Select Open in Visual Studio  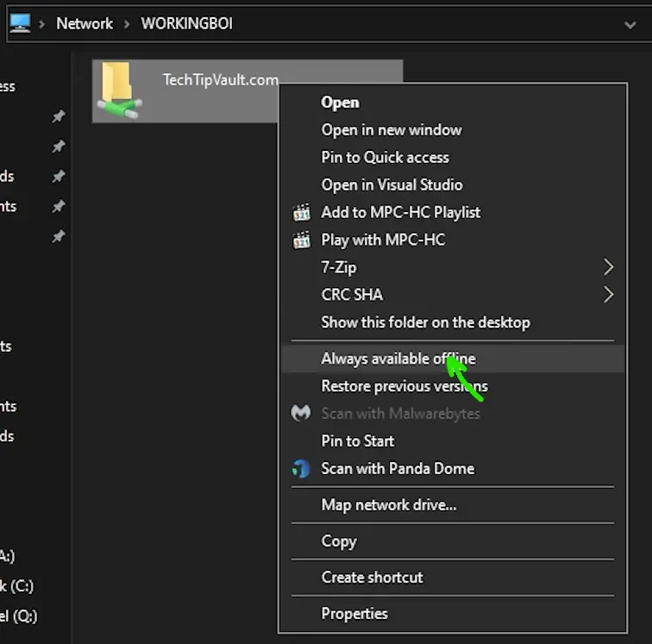453,185
